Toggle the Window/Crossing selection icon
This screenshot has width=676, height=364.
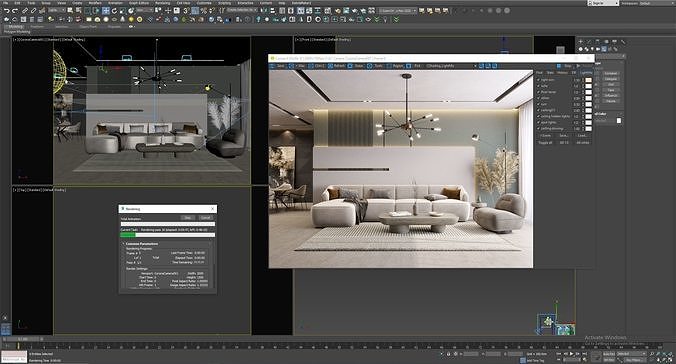tap(96, 10)
